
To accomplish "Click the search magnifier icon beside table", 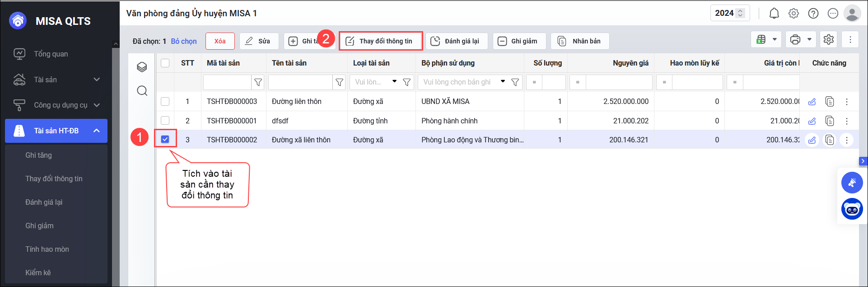I will point(142,91).
